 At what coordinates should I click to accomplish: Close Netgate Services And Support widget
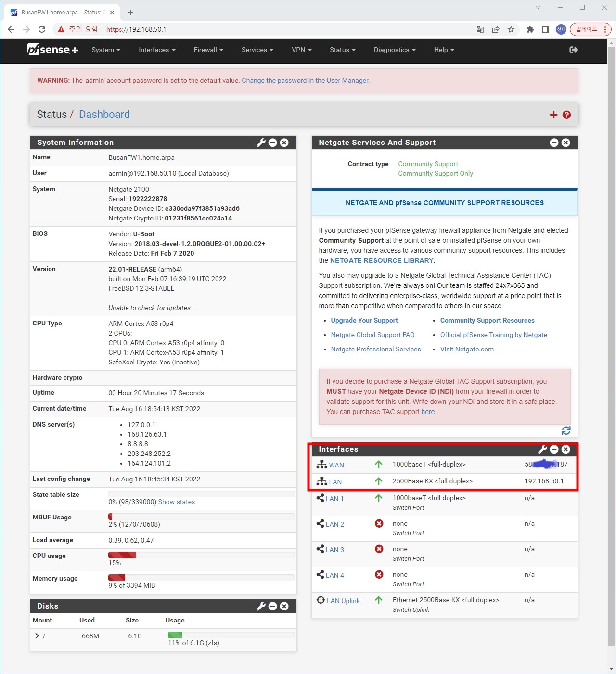(565, 143)
